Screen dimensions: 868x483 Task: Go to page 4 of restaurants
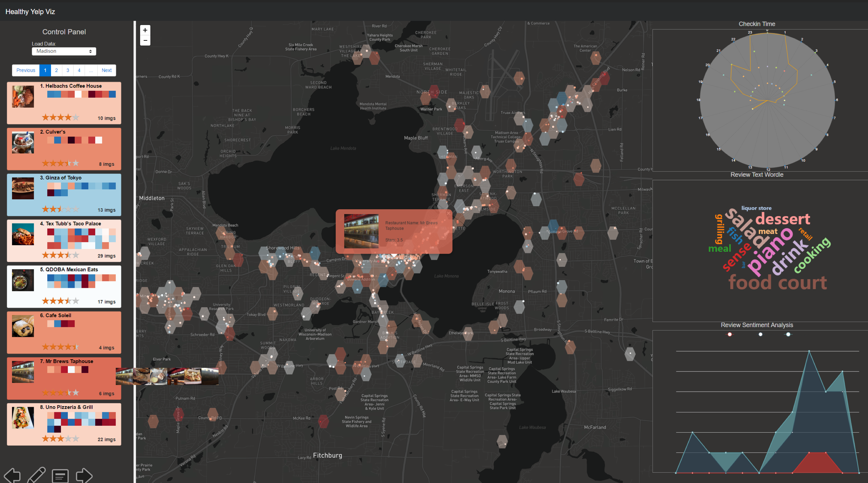pyautogui.click(x=79, y=71)
